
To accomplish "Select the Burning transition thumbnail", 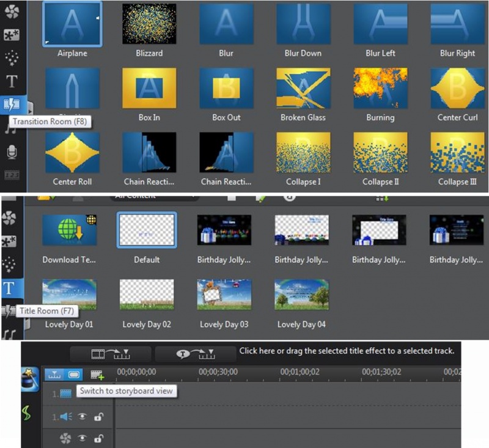I will 380,89.
